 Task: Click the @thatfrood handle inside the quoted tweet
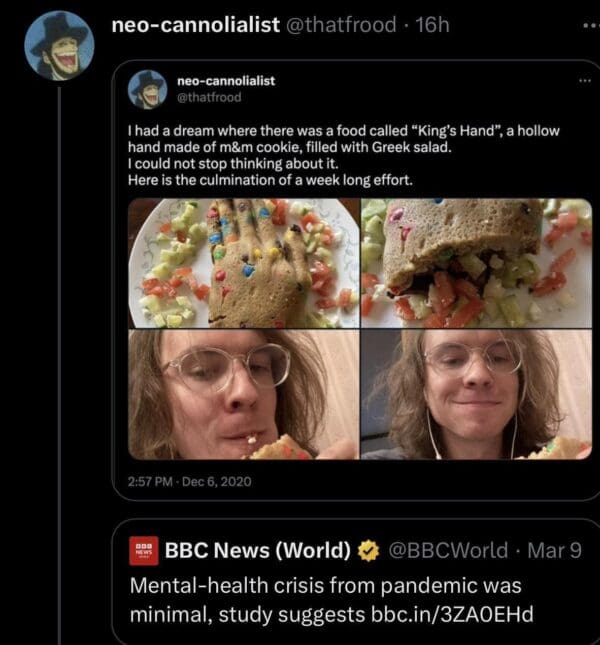pyautogui.click(x=209, y=97)
